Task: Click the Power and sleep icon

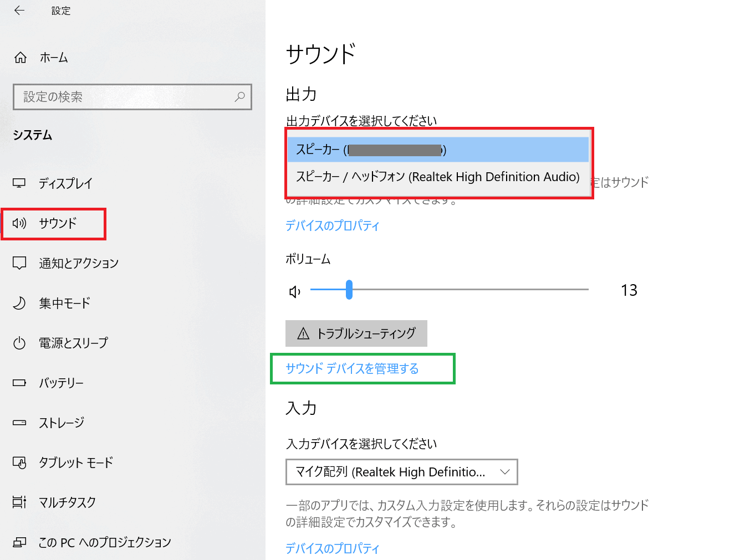Action: (x=19, y=343)
